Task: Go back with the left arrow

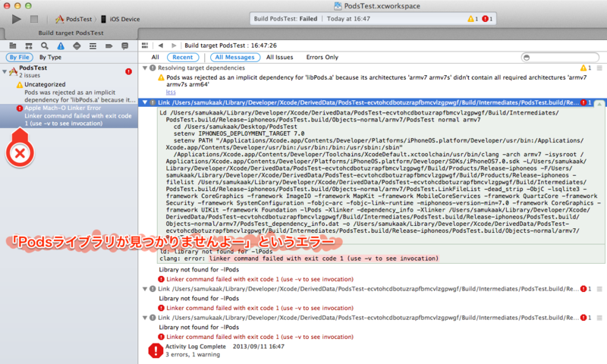Action: coord(161,45)
